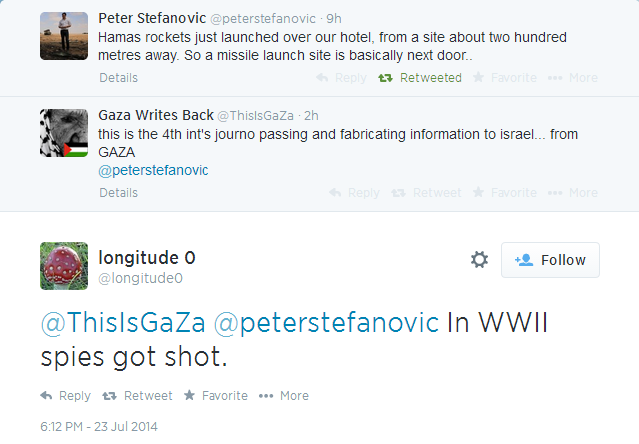Open the 6:12 PM - 23 Jul 2014 timestamp
This screenshot has width=639, height=444.
point(100,425)
